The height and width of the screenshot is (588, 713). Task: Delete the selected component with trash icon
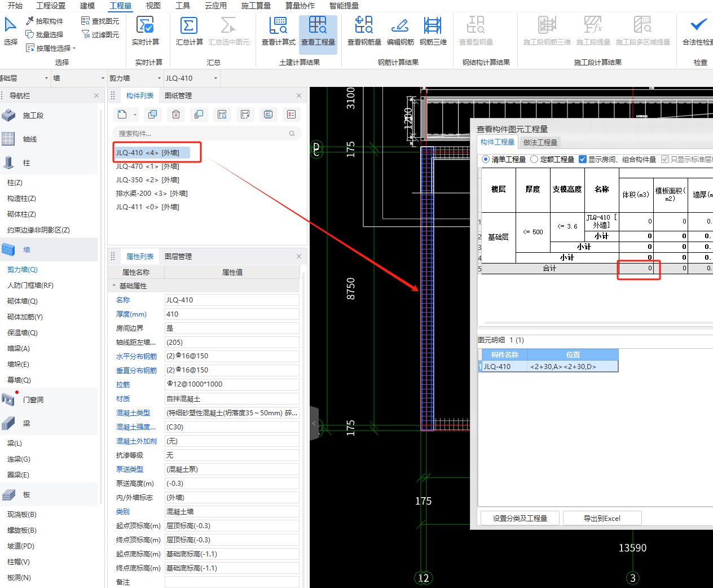pyautogui.click(x=176, y=115)
